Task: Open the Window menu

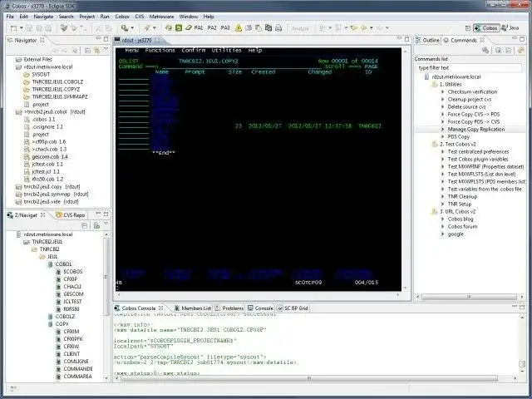Action: click(189, 17)
